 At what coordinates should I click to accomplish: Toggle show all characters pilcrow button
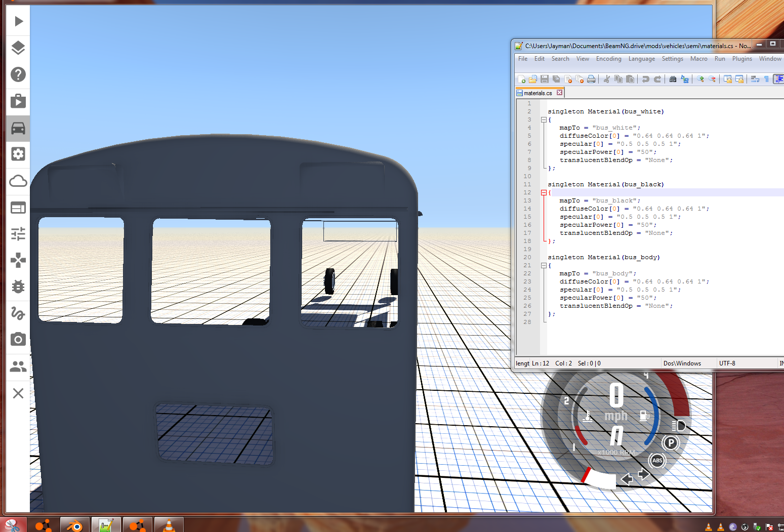(x=766, y=79)
